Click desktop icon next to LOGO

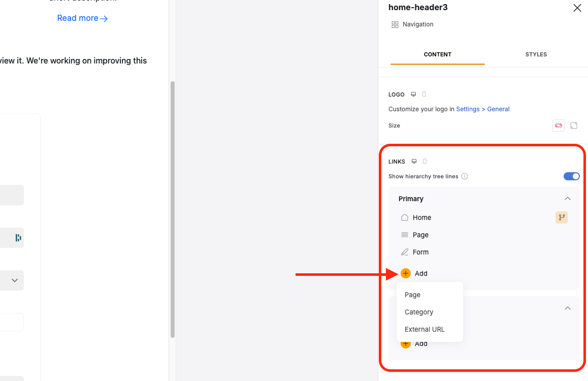pyautogui.click(x=414, y=94)
